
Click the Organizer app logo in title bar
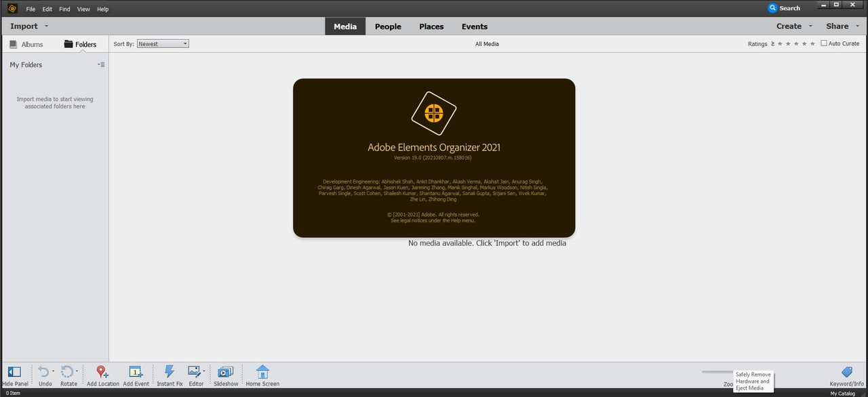pos(12,8)
